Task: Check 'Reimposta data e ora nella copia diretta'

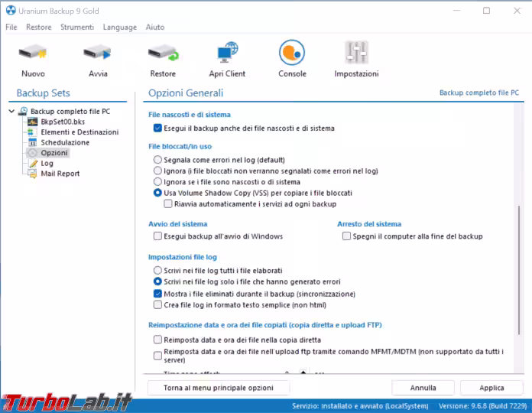Action: 157,340
